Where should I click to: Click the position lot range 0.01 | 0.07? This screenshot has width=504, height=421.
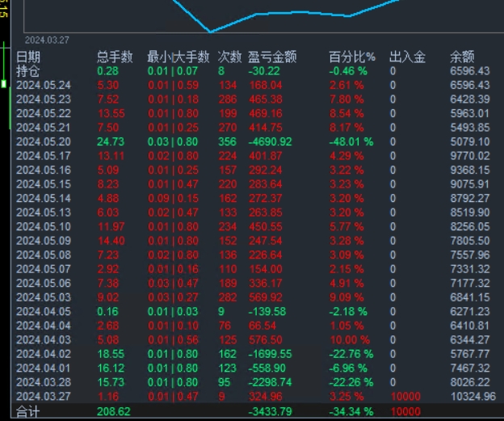(x=173, y=71)
